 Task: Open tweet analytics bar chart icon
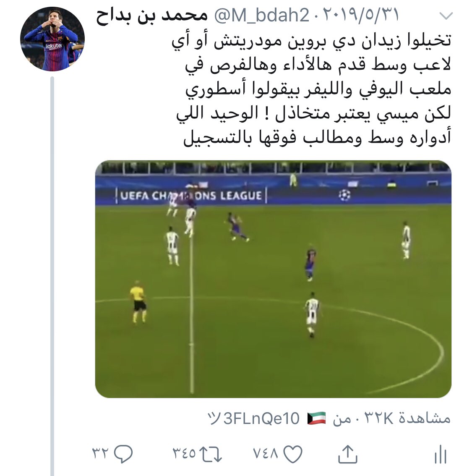441,455
